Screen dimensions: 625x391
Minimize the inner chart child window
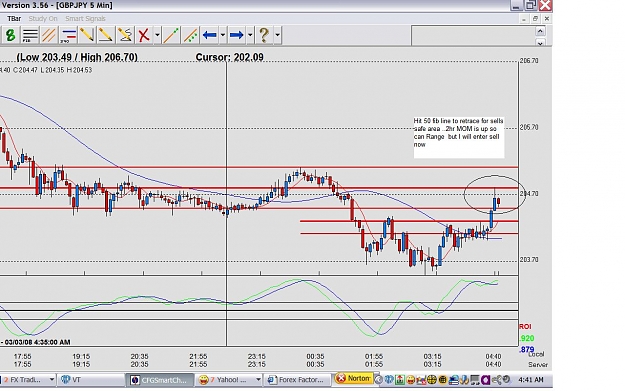[524, 19]
